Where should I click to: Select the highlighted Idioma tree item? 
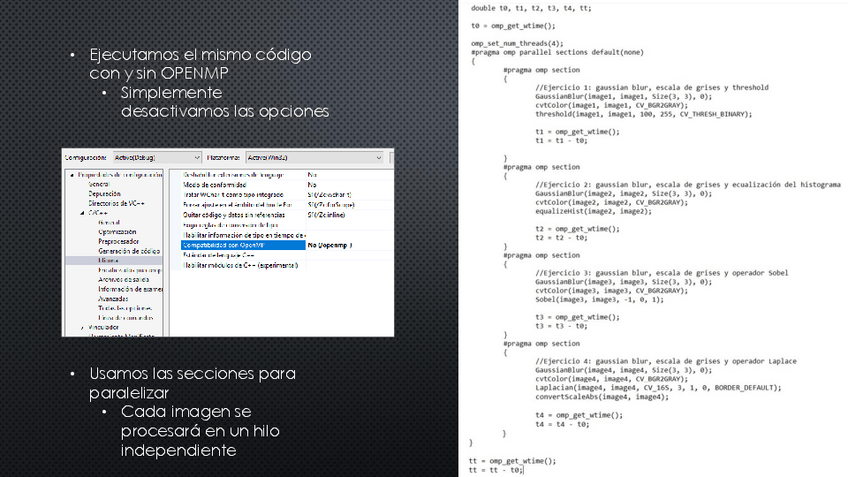click(107, 260)
